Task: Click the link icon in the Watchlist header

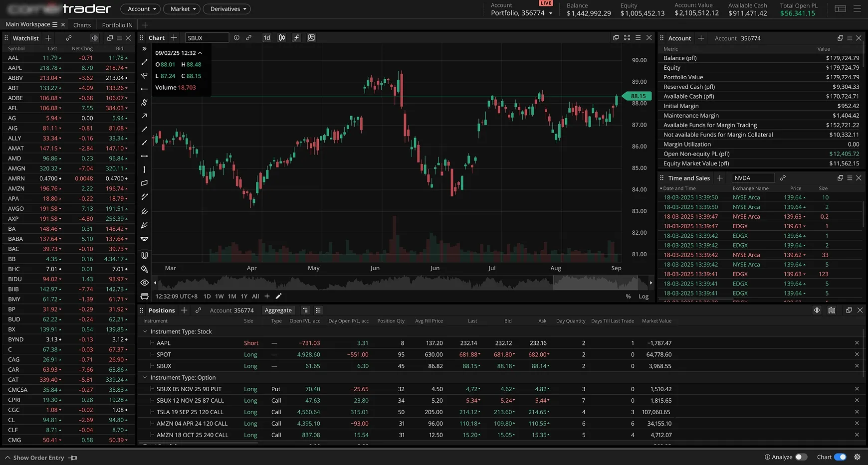Action: click(69, 38)
